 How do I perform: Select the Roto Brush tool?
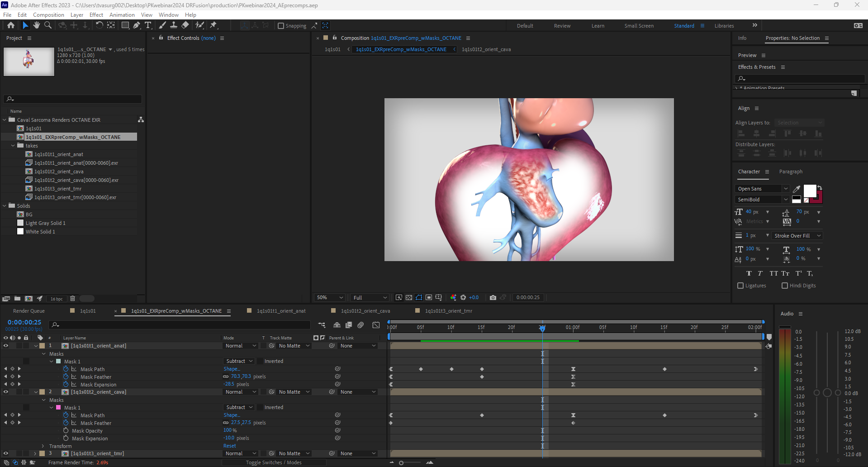click(x=199, y=25)
